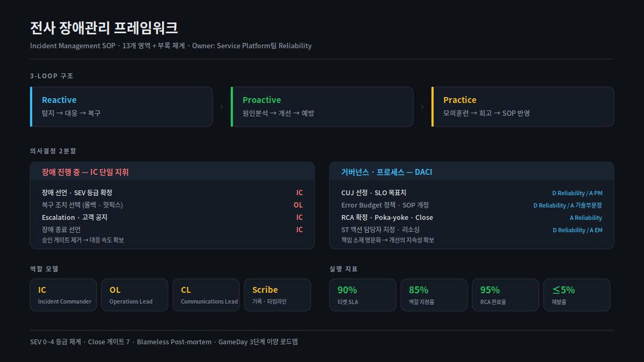Select the CL Communications Lead role card

coord(206,295)
